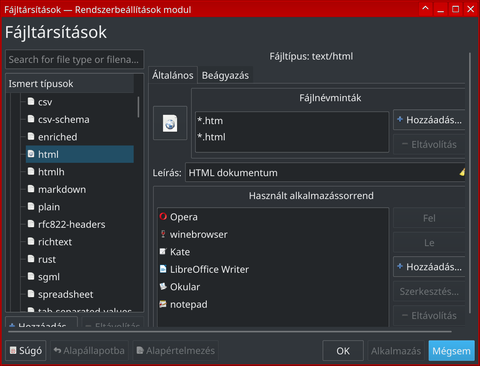Click the HTML document file type icon button
Viewport: 480px width, 366px height.
point(170,123)
